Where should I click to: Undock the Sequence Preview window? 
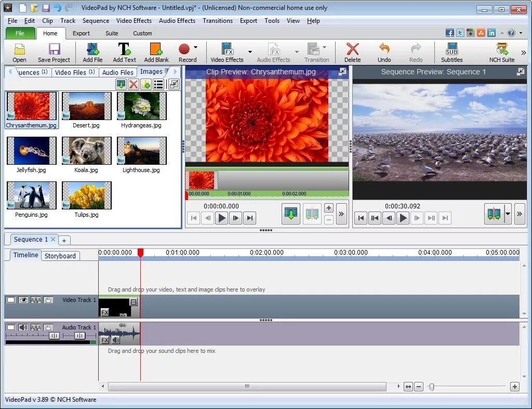pos(521,72)
